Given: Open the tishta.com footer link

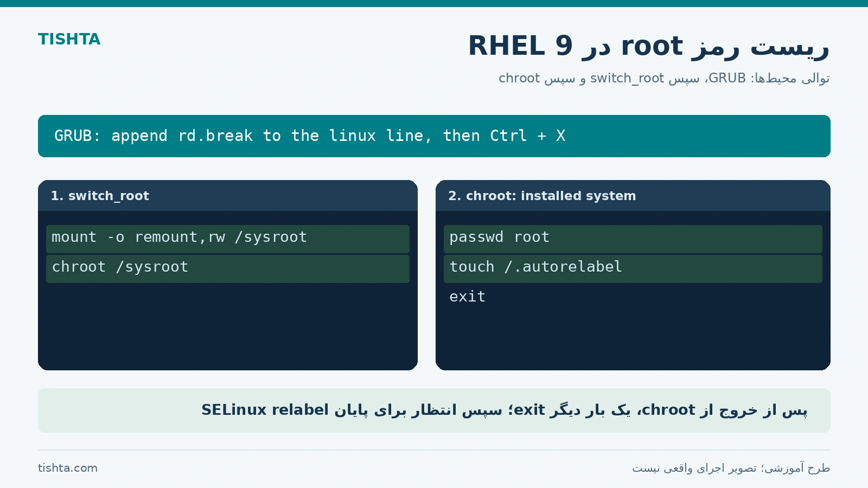Looking at the screenshot, I should click(68, 468).
